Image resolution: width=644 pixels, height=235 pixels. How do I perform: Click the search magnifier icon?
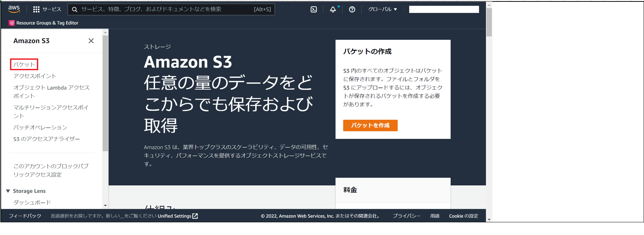(75, 9)
